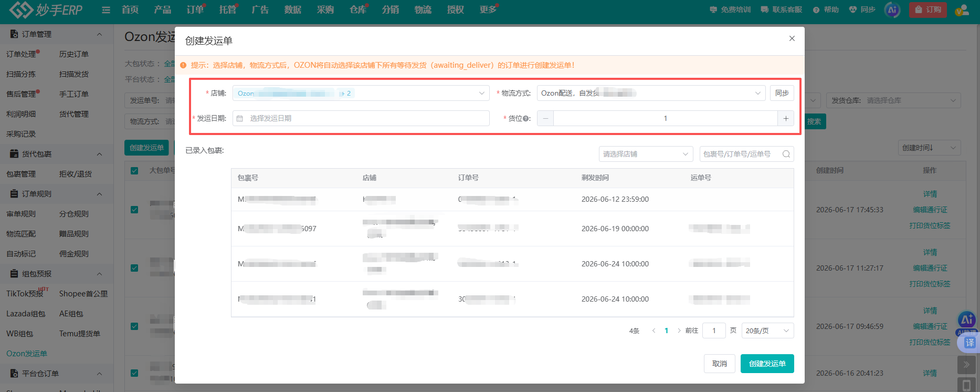980x392 pixels.
Task: Decrease 货位 with minus button
Action: click(x=545, y=118)
